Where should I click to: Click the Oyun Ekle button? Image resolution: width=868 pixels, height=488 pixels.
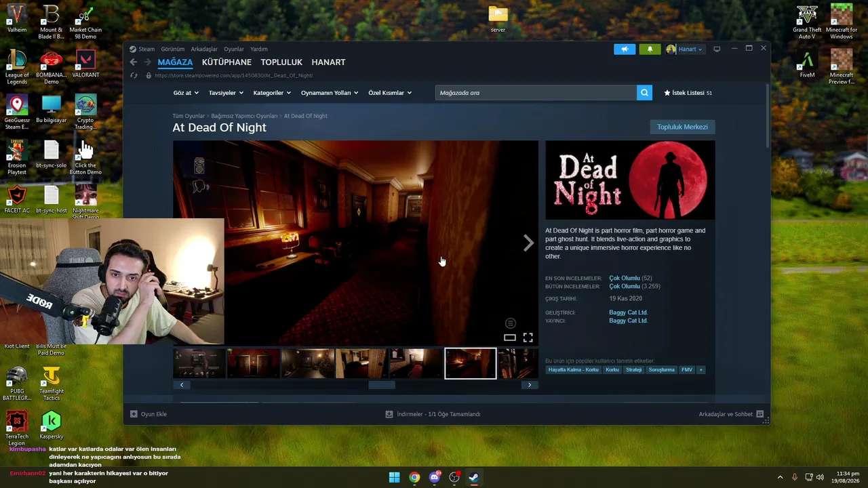pyautogui.click(x=148, y=414)
